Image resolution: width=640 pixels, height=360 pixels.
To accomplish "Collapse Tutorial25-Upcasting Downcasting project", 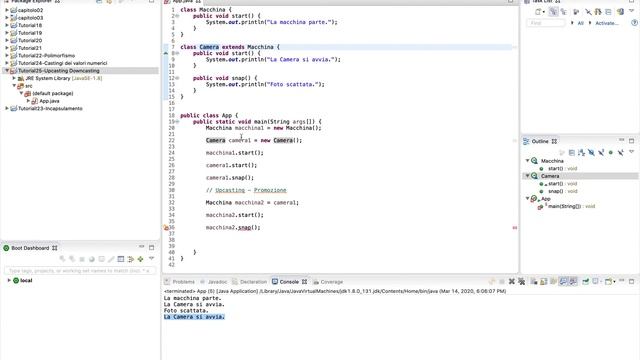I will pyautogui.click(x=7, y=71).
